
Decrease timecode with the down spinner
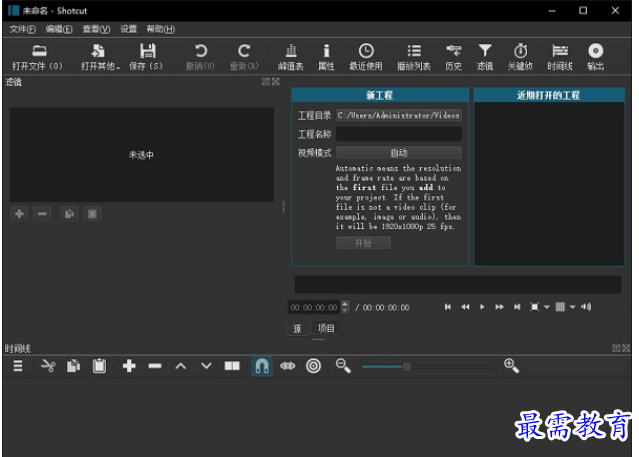[345, 311]
